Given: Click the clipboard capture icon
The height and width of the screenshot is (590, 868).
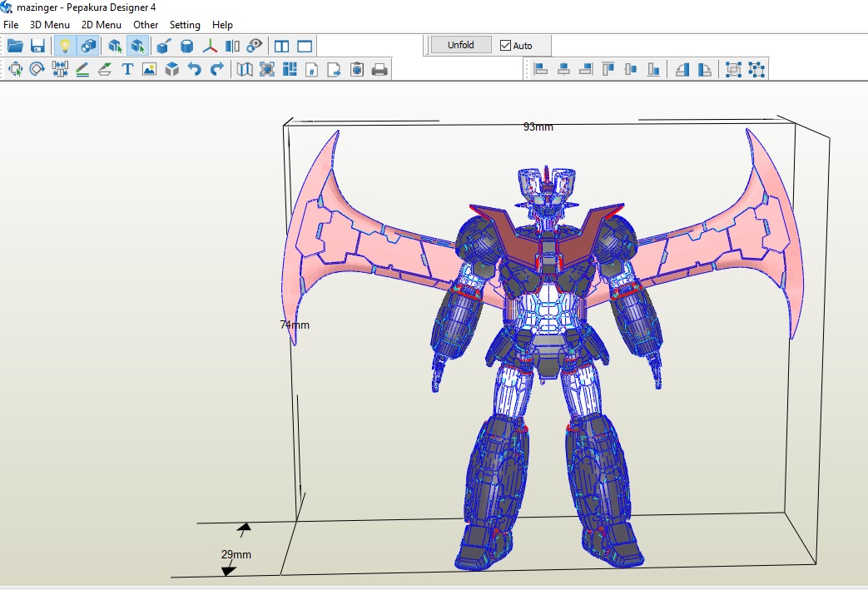Looking at the screenshot, I should tap(357, 69).
